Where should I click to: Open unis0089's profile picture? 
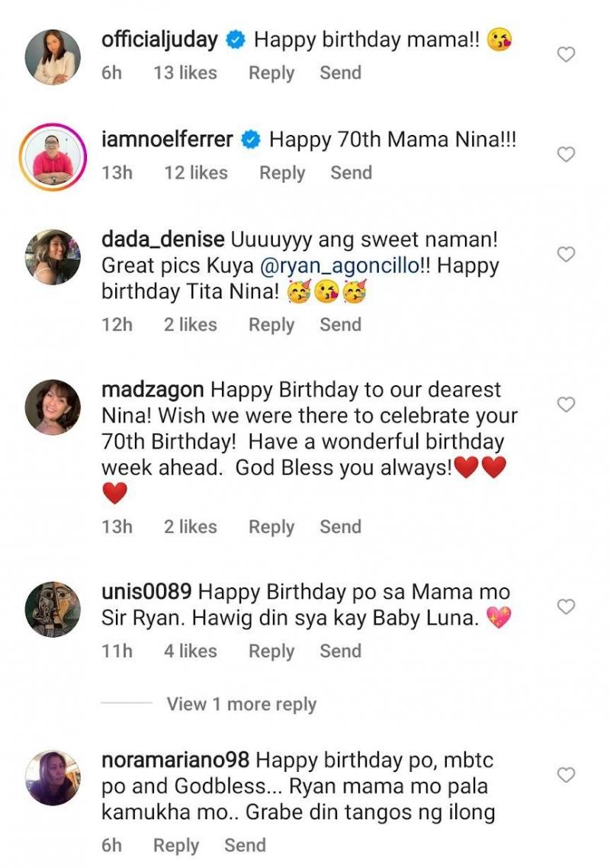53,609
